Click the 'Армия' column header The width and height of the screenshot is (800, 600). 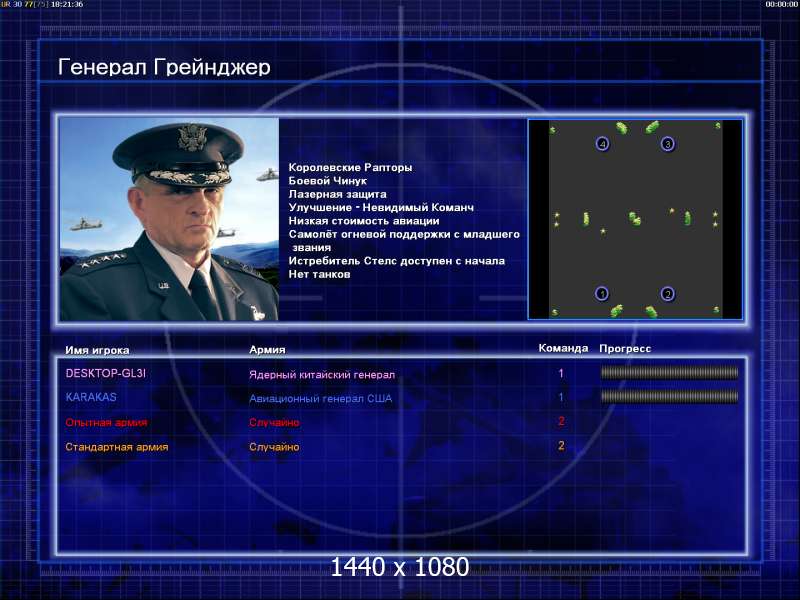point(267,349)
